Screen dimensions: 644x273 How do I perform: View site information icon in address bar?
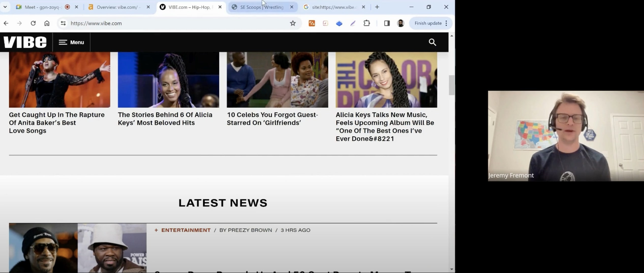(x=63, y=23)
